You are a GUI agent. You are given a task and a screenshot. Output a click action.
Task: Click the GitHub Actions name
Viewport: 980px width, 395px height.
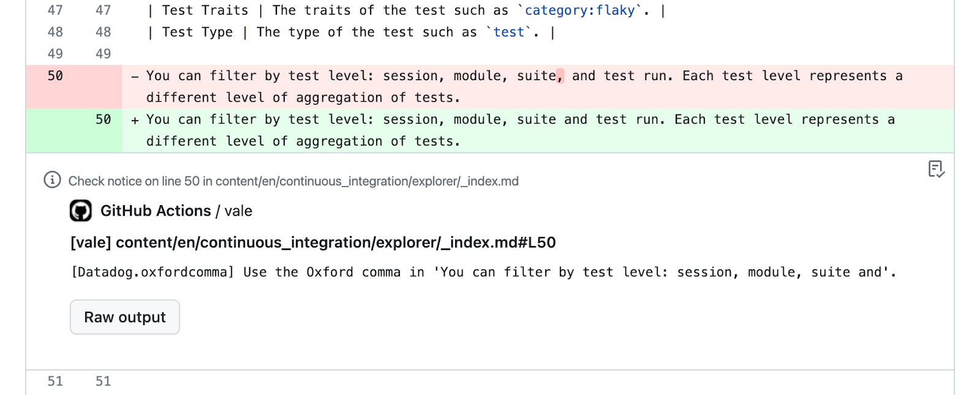156,211
